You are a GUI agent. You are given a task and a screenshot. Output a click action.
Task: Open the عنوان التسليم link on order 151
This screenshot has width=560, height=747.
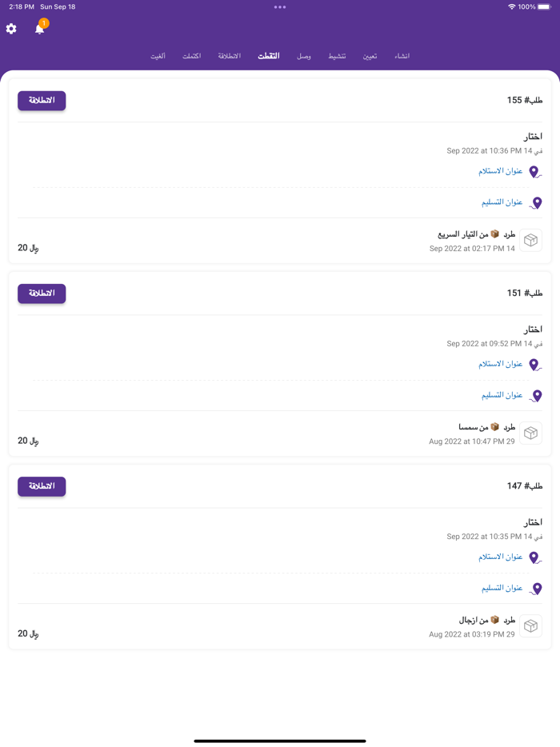[x=504, y=394]
